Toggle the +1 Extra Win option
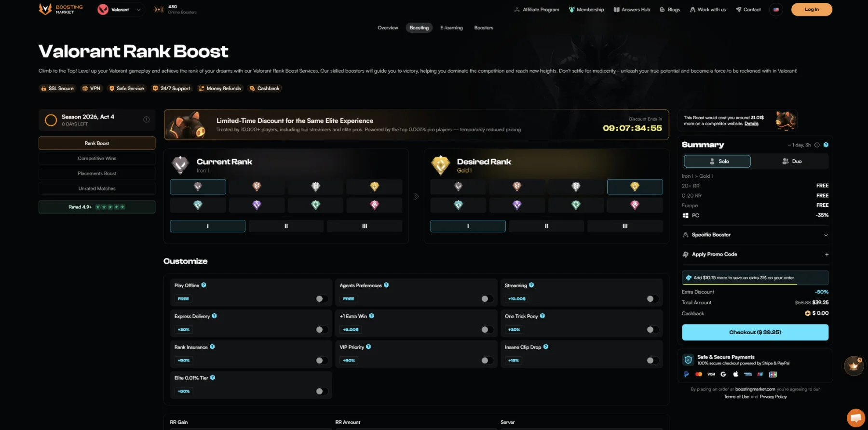The width and height of the screenshot is (868, 430). pos(487,330)
